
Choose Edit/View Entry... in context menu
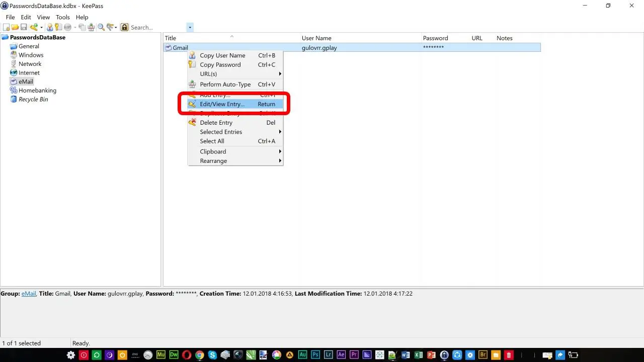pyautogui.click(x=235, y=104)
